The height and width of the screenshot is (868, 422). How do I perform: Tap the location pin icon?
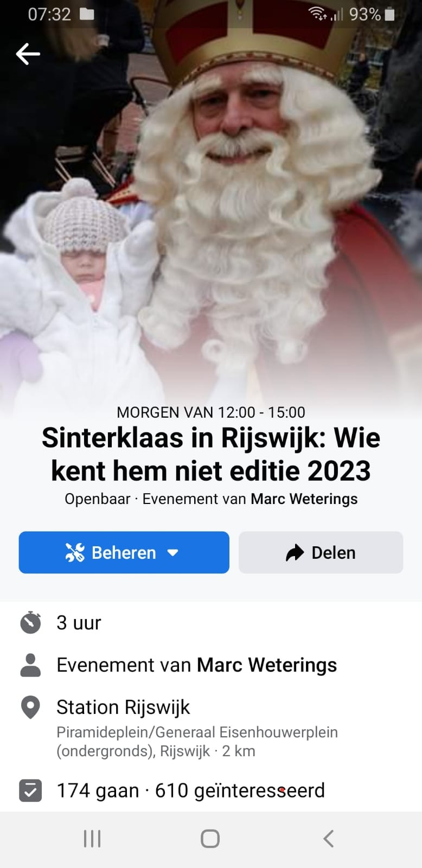(30, 707)
